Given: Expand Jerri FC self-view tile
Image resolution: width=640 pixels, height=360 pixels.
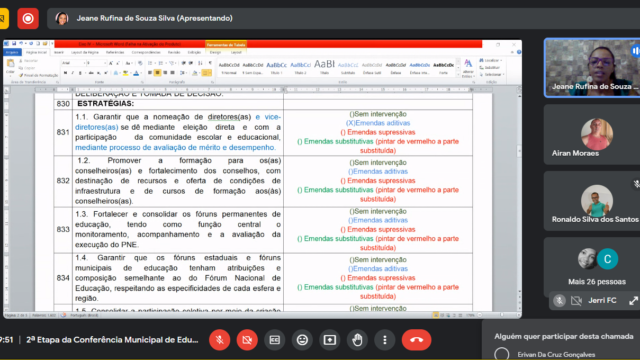Looking at the screenshot, I should click(x=633, y=301).
